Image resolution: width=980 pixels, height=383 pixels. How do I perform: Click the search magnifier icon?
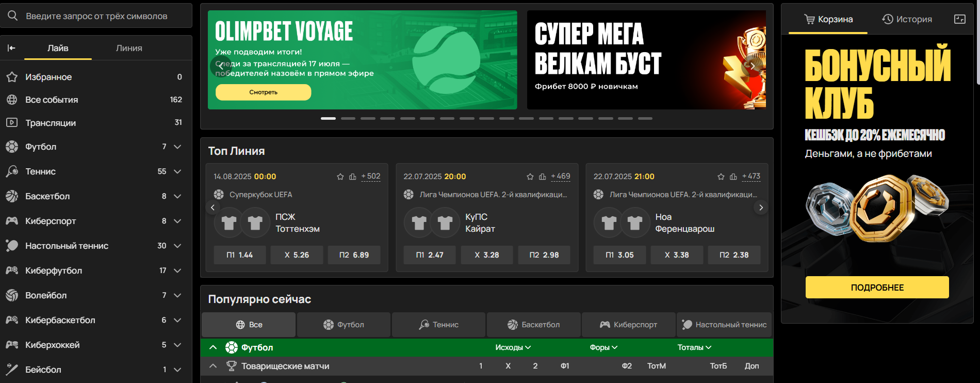point(12,15)
